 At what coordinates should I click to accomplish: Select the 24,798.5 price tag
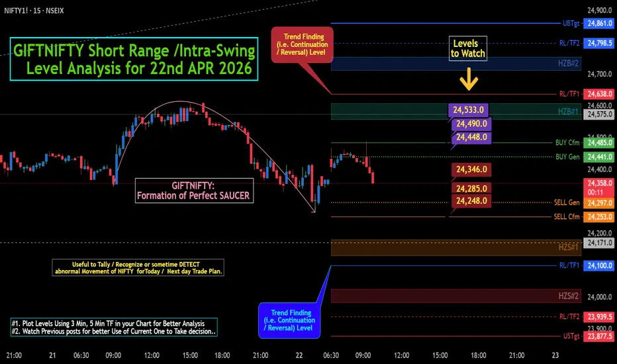(599, 43)
